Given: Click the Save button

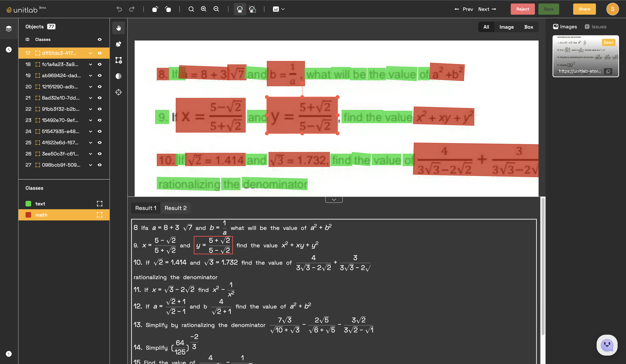Looking at the screenshot, I should coord(549,9).
